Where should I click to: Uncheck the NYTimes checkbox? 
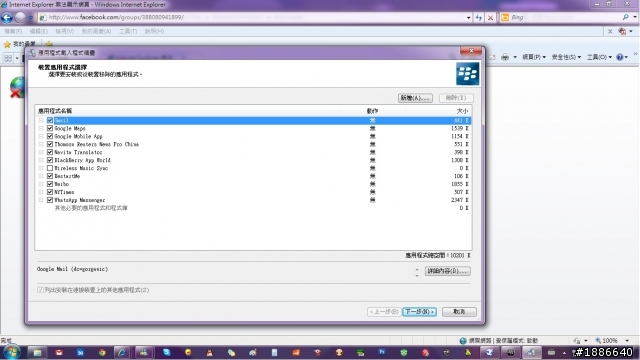click(x=50, y=192)
